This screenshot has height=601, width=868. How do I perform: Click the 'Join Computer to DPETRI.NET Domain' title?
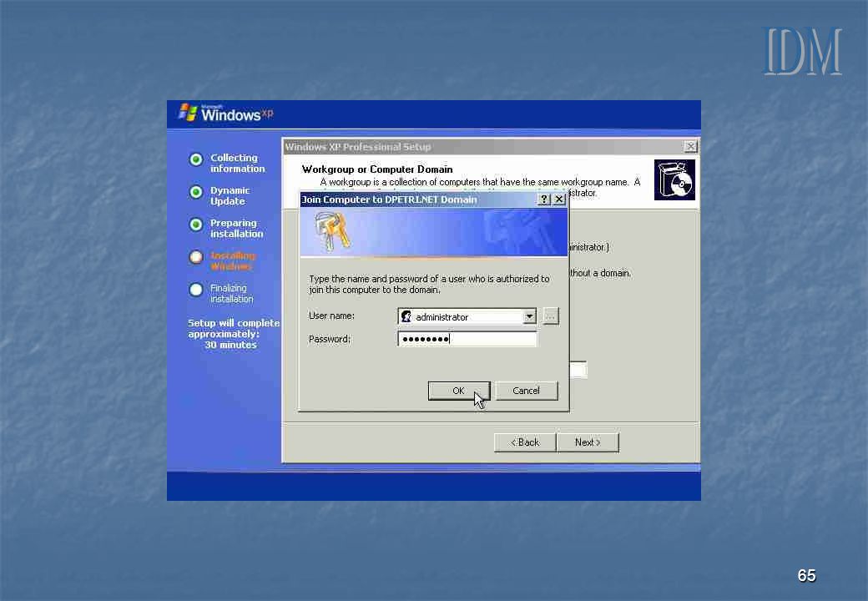pos(389,199)
